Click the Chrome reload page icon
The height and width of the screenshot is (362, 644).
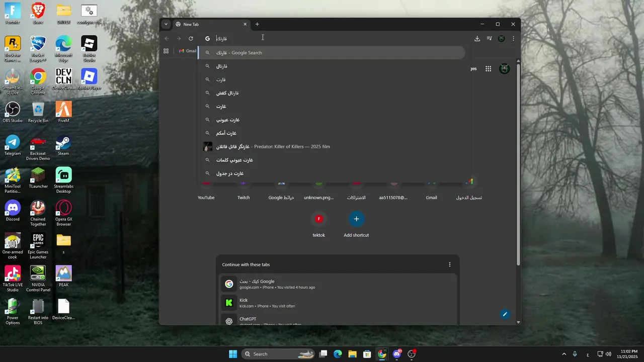[191, 38]
